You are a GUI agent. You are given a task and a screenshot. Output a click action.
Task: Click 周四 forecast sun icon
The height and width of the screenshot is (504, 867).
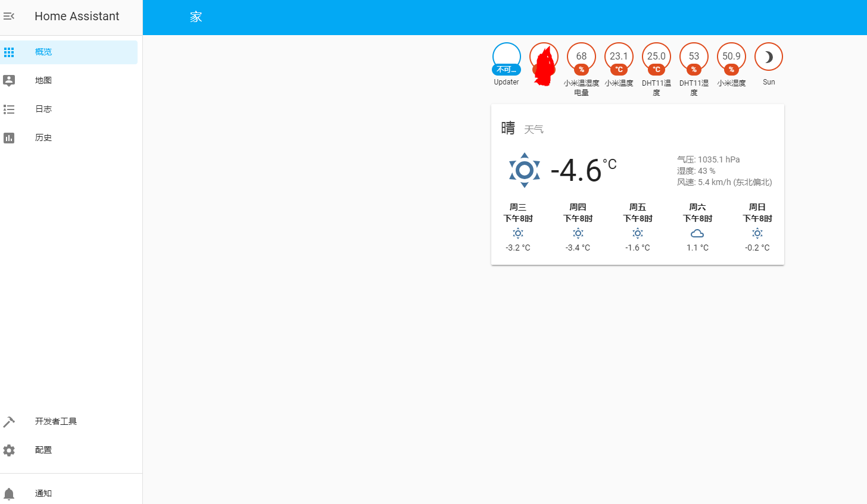click(578, 234)
